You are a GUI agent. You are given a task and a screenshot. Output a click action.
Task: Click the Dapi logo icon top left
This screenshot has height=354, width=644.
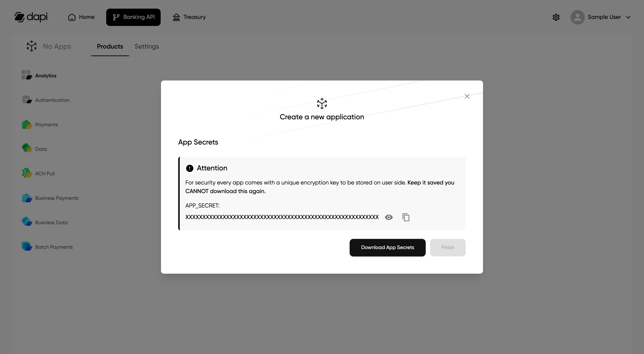19,17
